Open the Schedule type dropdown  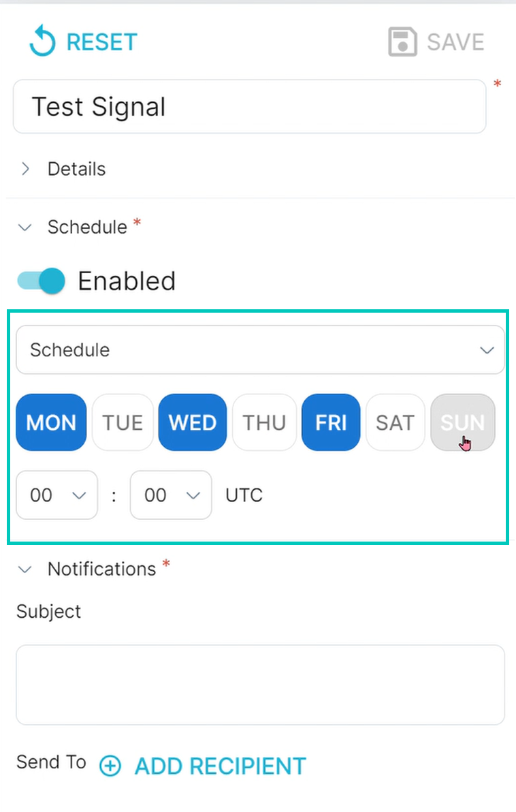[260, 349]
